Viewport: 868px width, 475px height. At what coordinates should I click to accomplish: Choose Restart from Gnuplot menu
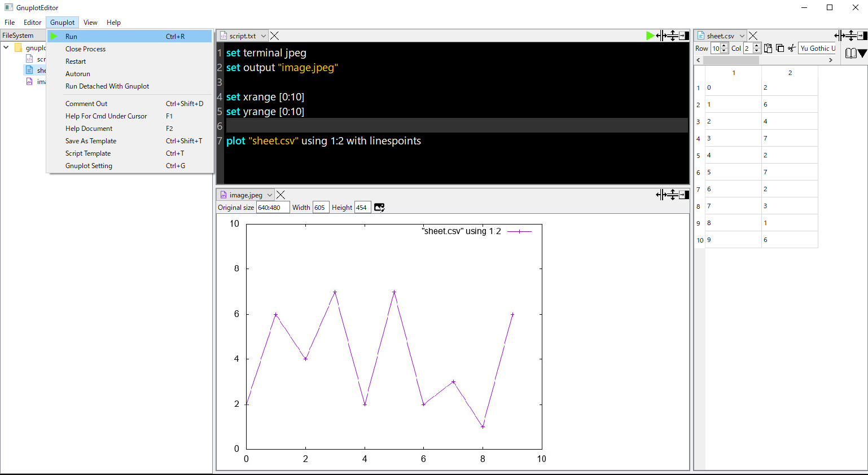coord(129,61)
